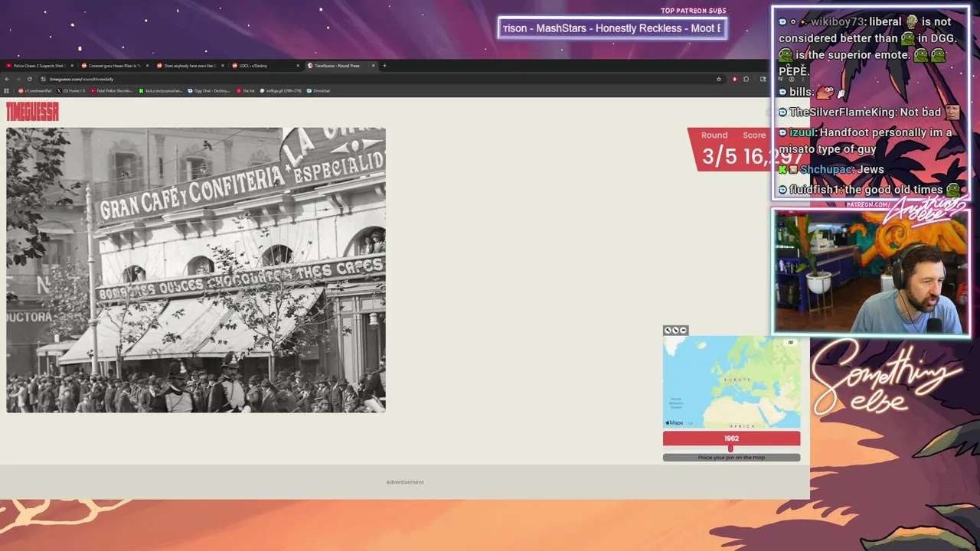The image size is (980, 551).
Task: Select the TimeGuessr Round Three tab
Action: point(340,66)
